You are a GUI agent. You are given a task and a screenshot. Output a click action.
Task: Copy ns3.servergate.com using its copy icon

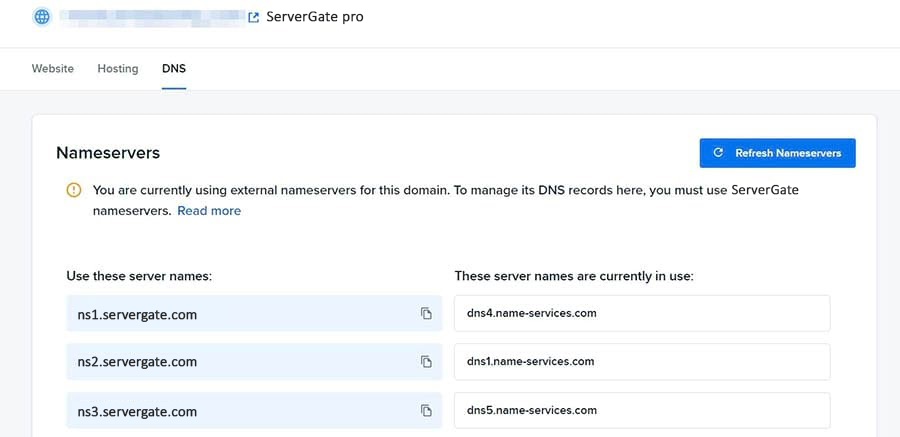(x=426, y=411)
